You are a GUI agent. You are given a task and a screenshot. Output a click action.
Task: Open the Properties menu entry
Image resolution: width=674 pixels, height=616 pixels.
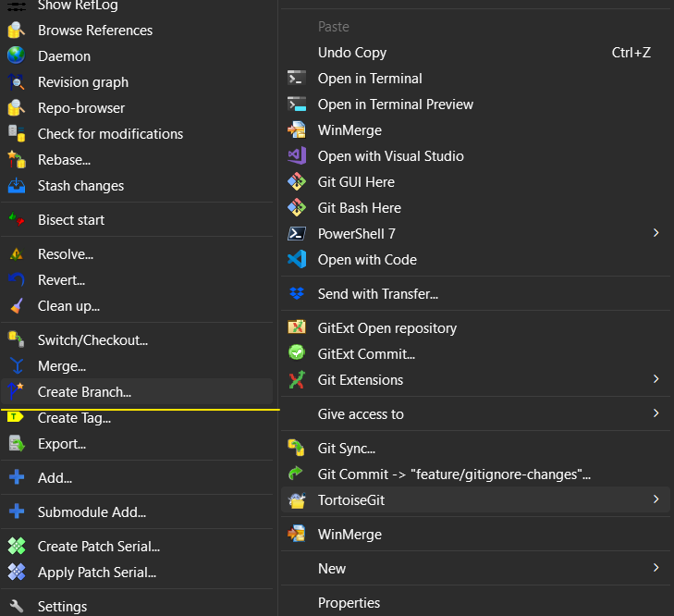click(x=475, y=603)
